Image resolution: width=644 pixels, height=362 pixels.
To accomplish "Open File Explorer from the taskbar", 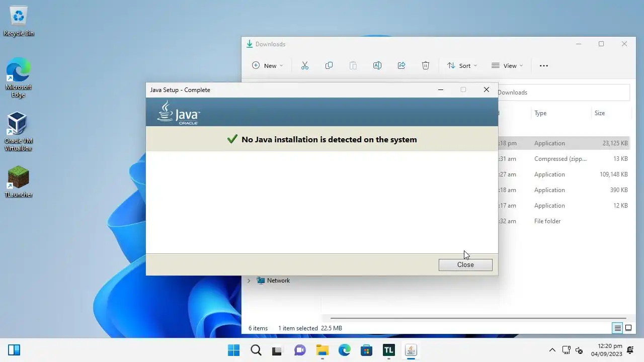I will click(x=322, y=350).
